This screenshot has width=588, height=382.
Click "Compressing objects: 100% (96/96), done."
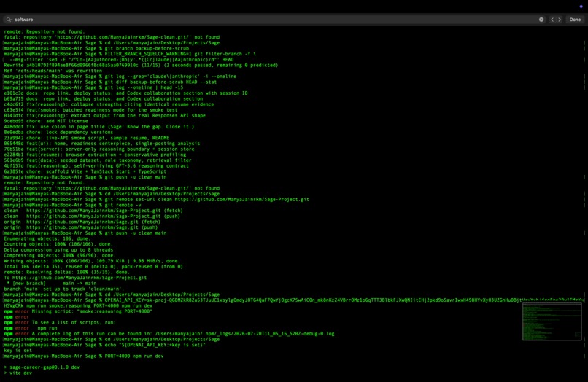click(x=60, y=255)
